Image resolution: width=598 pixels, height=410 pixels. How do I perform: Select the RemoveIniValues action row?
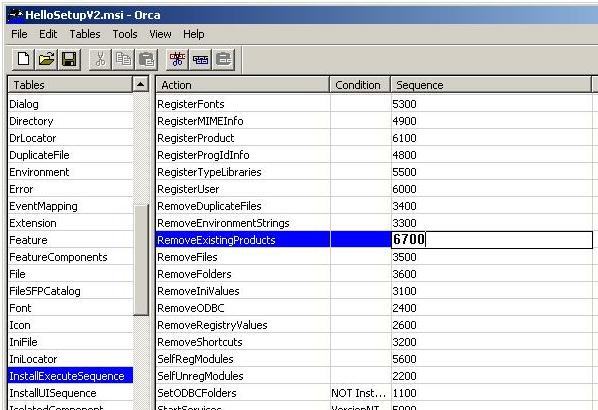coord(374,291)
